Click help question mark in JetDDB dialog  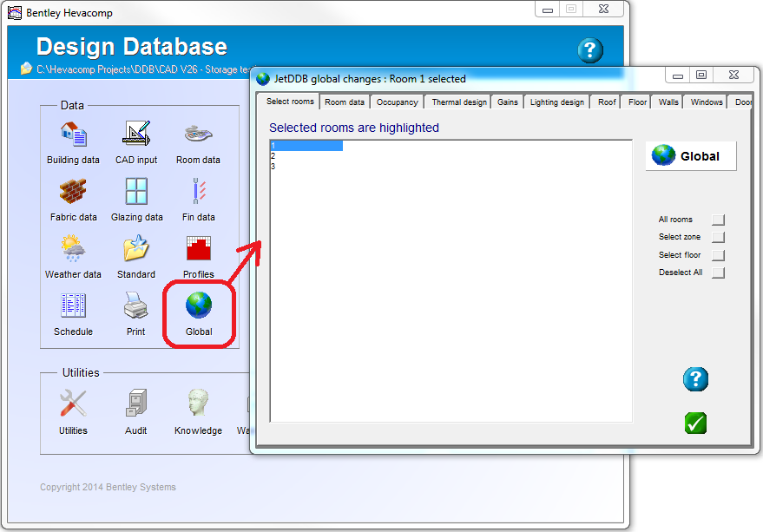(696, 379)
